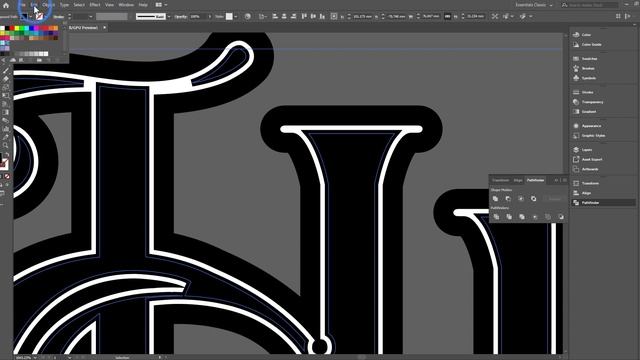The image size is (640, 360).
Task: Click the Exclude shape mode icon
Action: point(533,199)
